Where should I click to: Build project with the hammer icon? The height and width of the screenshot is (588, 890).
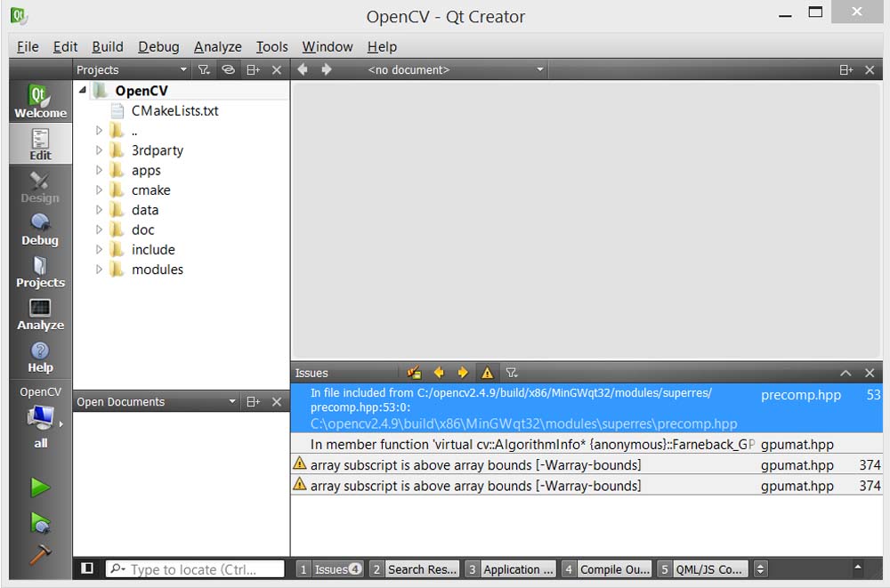click(x=40, y=555)
